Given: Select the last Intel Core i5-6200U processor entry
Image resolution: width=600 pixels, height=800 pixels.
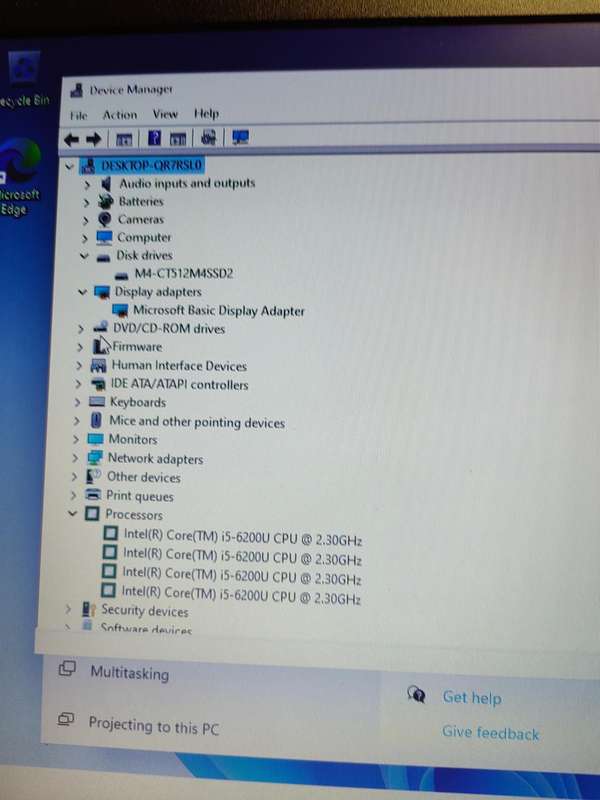Looking at the screenshot, I should click(241, 594).
